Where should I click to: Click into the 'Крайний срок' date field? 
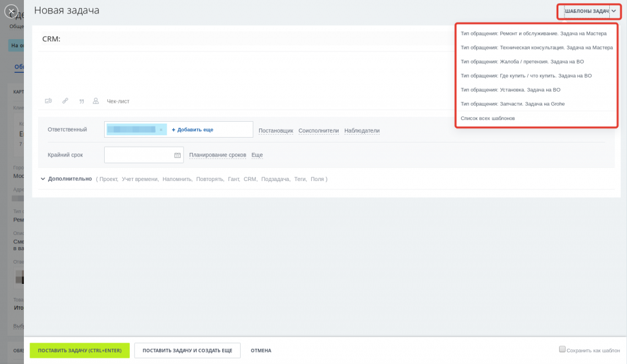click(138, 155)
